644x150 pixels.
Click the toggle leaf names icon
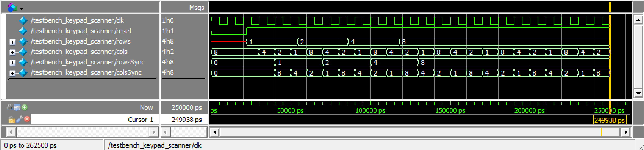click(x=10, y=107)
